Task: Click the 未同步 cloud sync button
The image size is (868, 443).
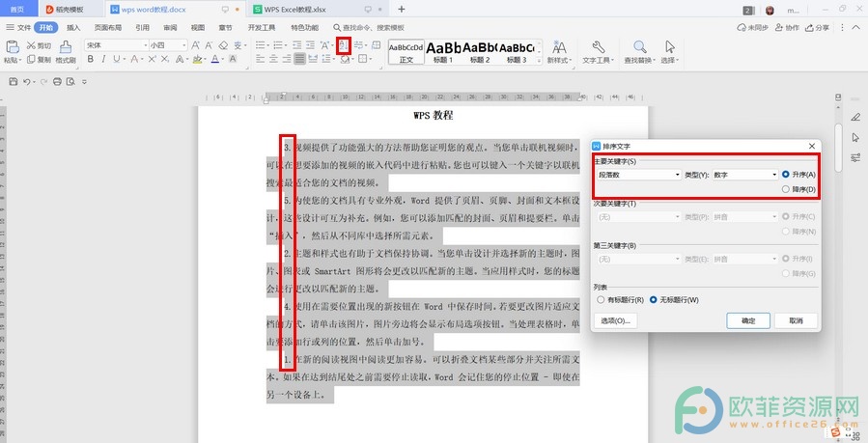Action: click(752, 28)
